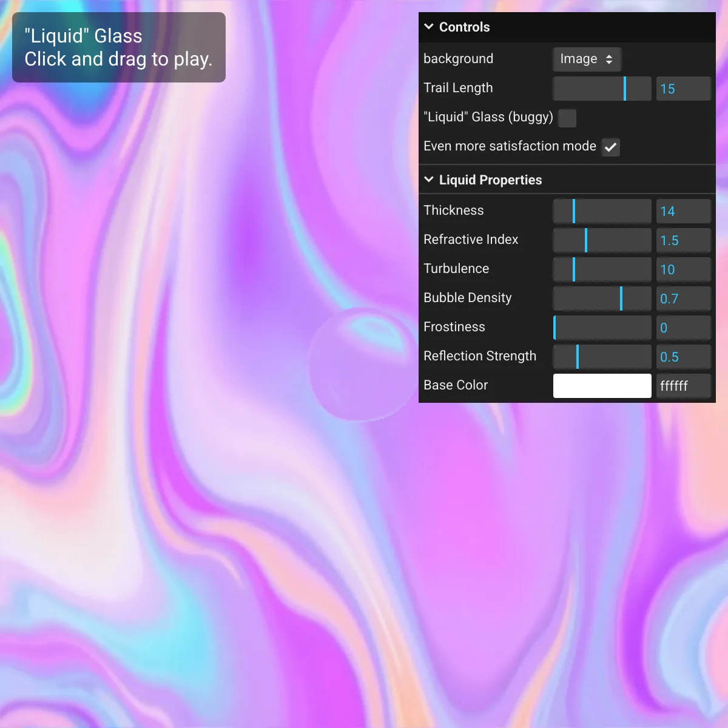
Task: Open the white Base Color swatch
Action: pyautogui.click(x=602, y=386)
